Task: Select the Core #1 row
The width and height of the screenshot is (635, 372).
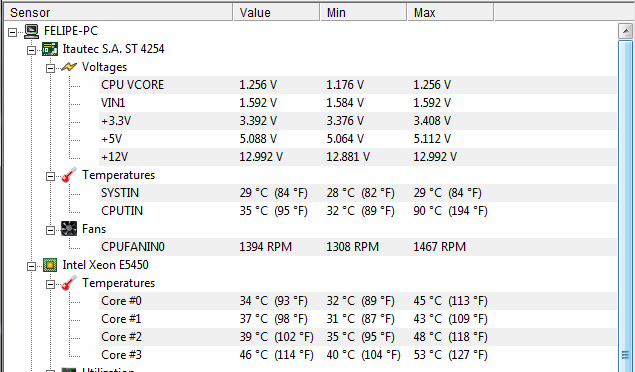Action: (358, 319)
